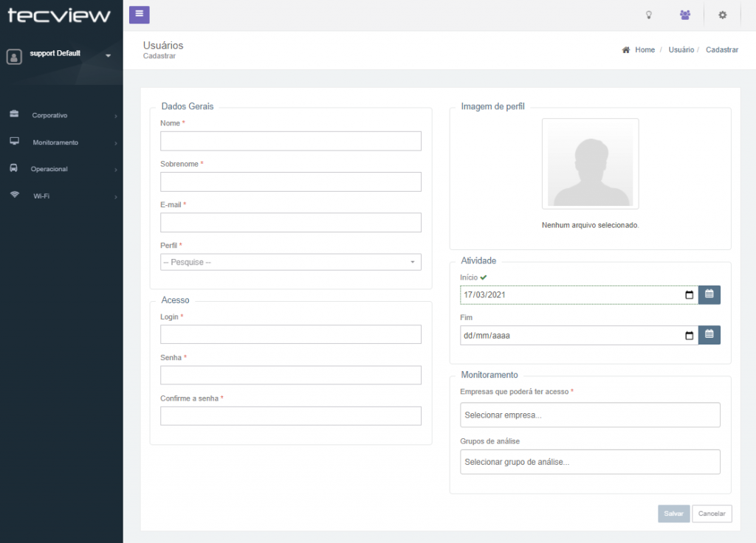
Task: Click the profile image placeholder
Action: click(x=590, y=163)
